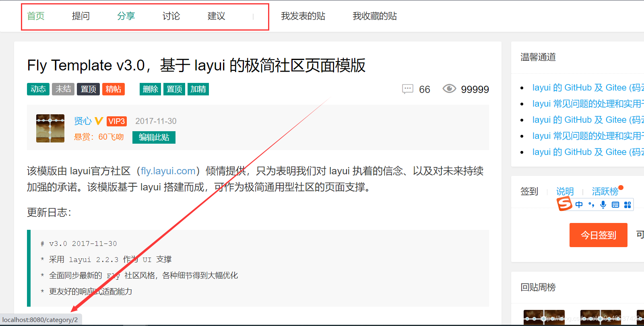Open third-row layui 的 GitHub 及 Gitee link

click(588, 120)
